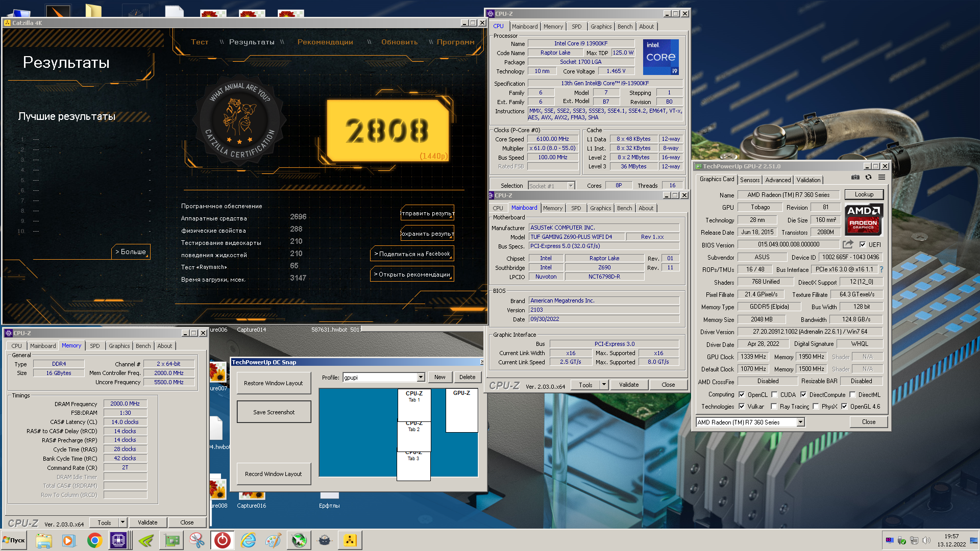This screenshot has width=980, height=551.
Task: Click the Intel Core i9 logo in CPU-Z
Action: pyautogui.click(x=660, y=57)
